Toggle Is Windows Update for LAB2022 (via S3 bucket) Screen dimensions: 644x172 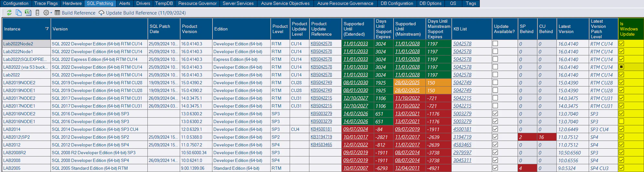tap(621, 67)
